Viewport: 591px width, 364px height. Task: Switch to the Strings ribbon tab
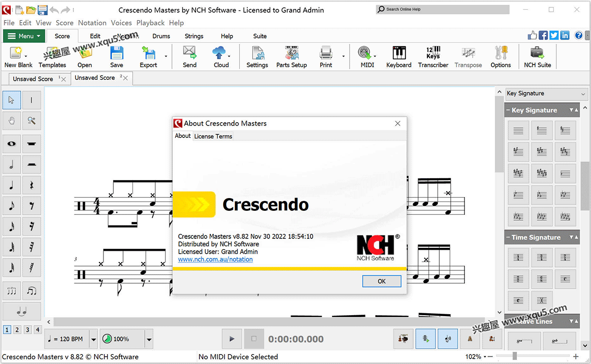pos(194,36)
